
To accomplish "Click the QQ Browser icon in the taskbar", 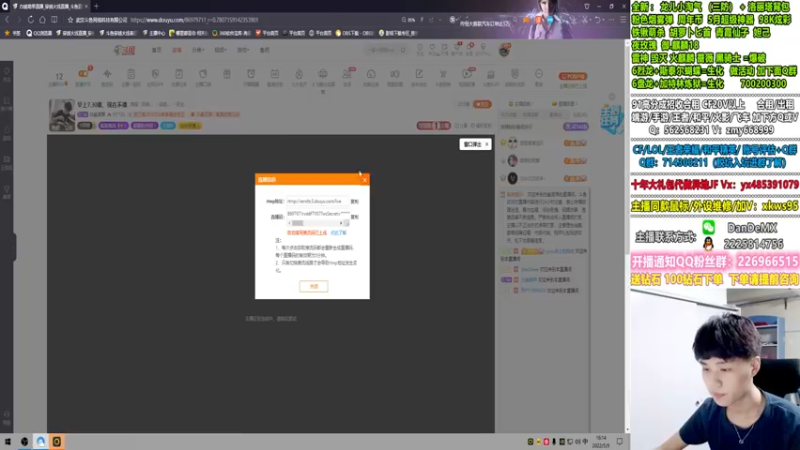I will (x=40, y=441).
